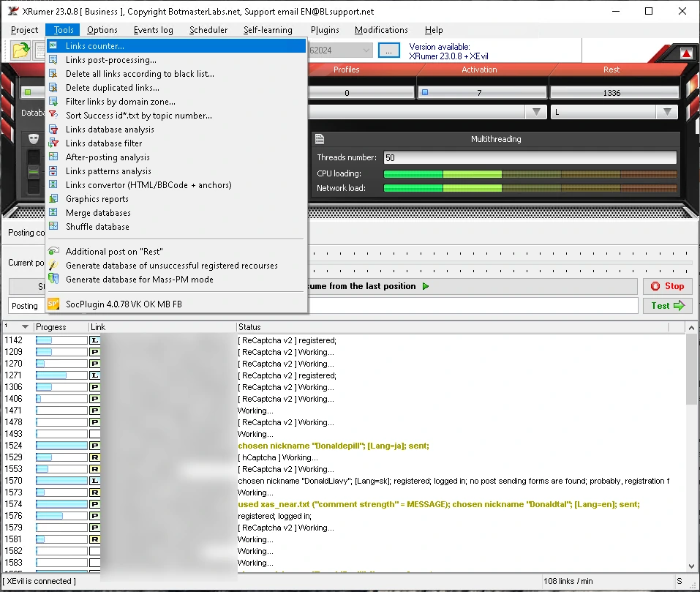Click the Delete duplicated links icon
This screenshot has width=700, height=592.
pos(53,87)
